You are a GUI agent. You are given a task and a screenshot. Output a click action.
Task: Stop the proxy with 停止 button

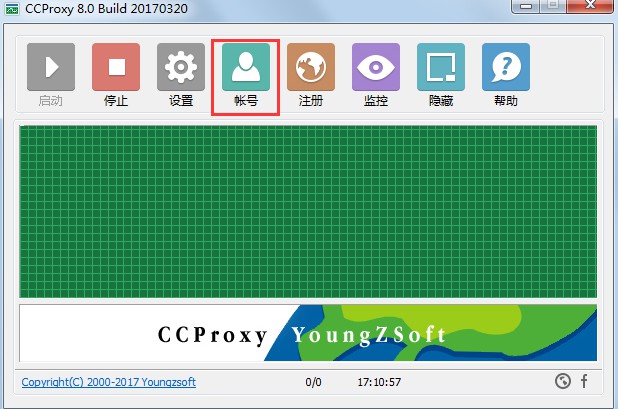click(x=116, y=67)
